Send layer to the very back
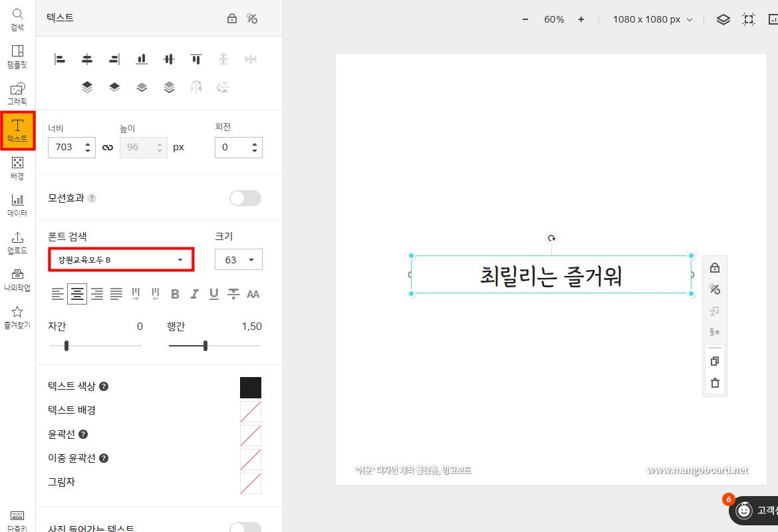This screenshot has height=532, width=778. point(169,87)
